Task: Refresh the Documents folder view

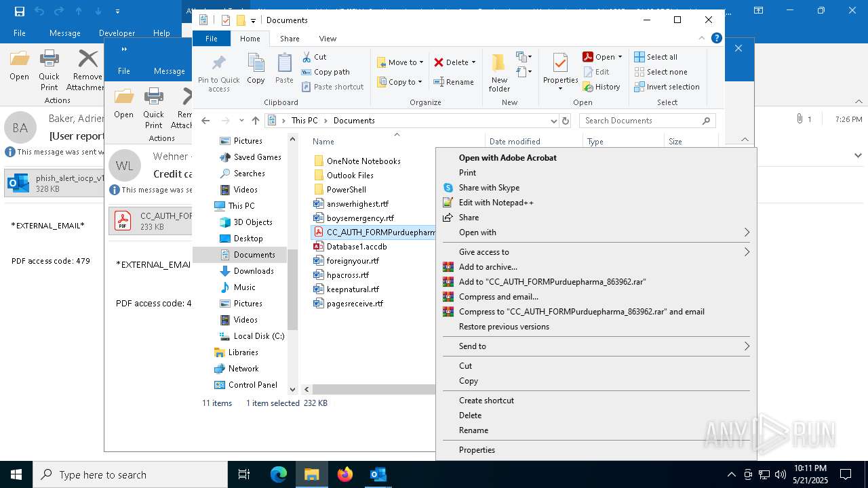Action: tap(566, 121)
